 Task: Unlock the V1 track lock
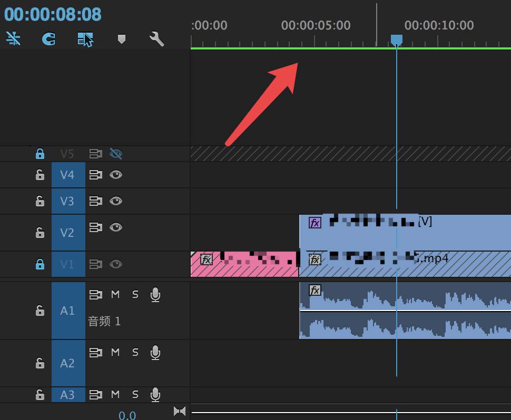[40, 264]
